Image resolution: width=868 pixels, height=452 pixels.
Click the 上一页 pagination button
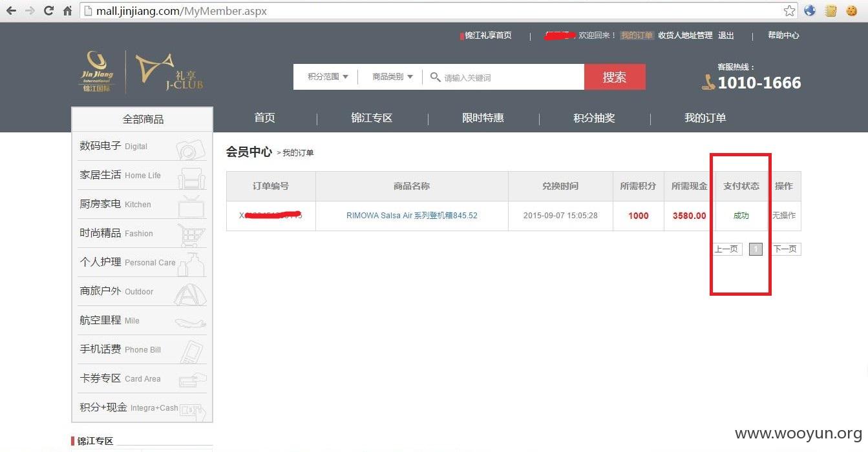coord(726,249)
